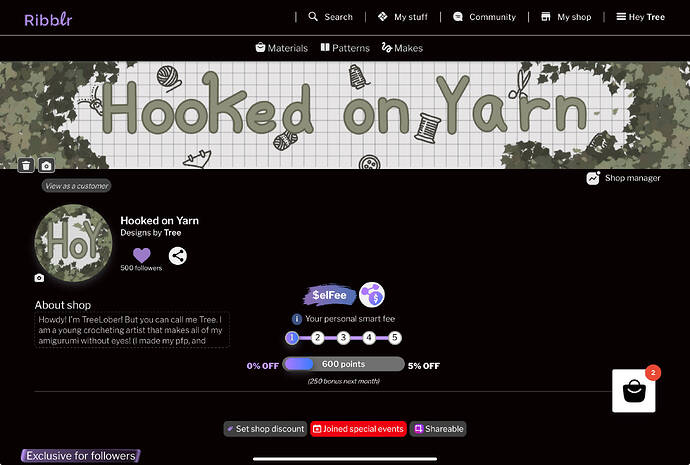This screenshot has height=465, width=690.
Task: Go to My shop
Action: [566, 17]
